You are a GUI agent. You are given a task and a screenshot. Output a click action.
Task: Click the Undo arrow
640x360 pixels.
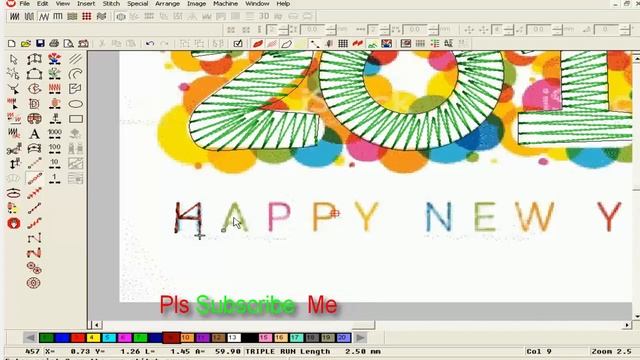tap(150, 43)
